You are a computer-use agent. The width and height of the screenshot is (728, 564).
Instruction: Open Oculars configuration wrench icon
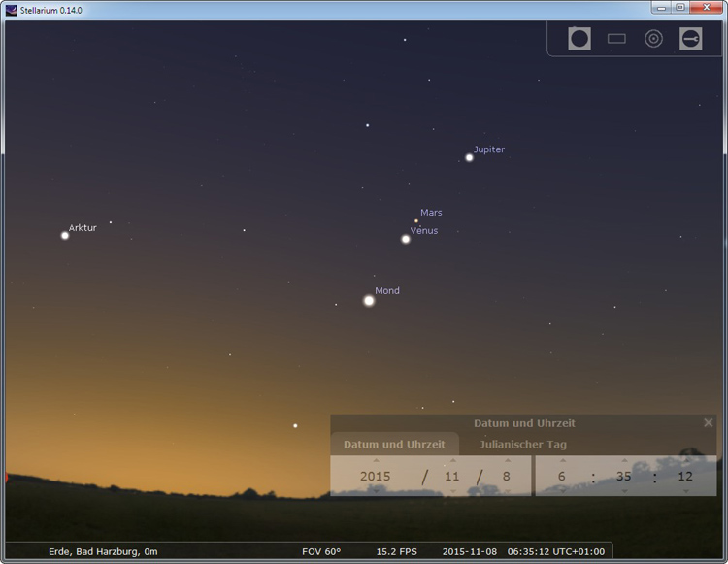point(690,39)
